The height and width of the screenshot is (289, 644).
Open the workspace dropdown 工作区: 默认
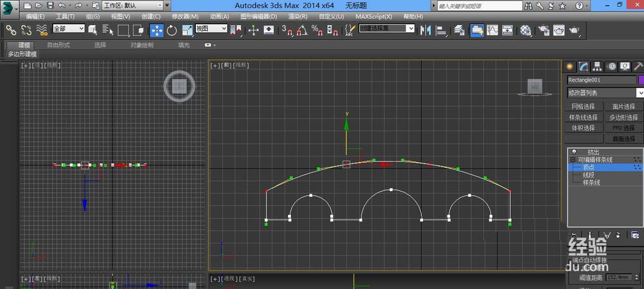click(133, 5)
